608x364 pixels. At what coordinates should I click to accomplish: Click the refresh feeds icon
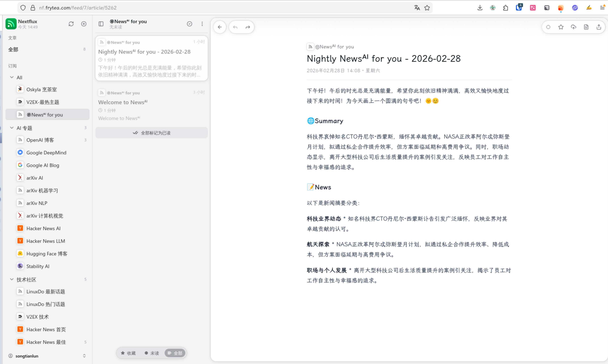tap(71, 24)
